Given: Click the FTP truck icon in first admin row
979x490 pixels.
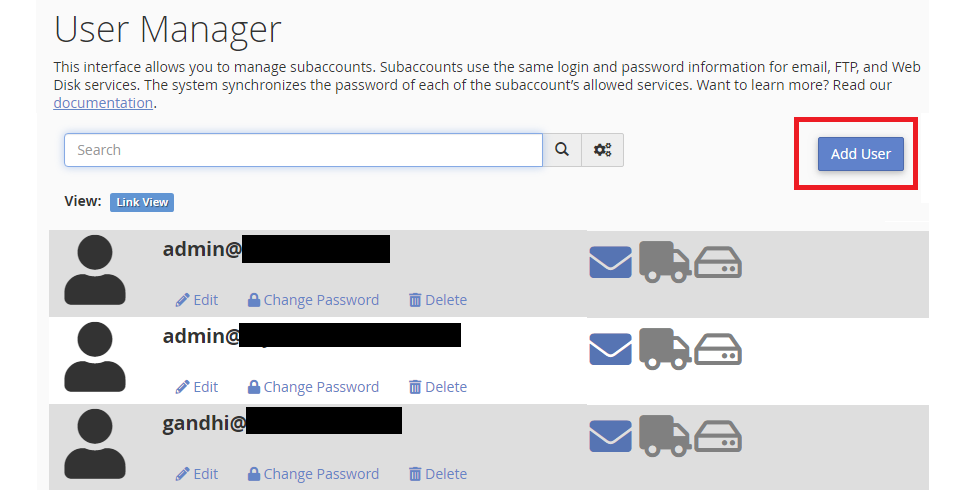Looking at the screenshot, I should pyautogui.click(x=664, y=262).
